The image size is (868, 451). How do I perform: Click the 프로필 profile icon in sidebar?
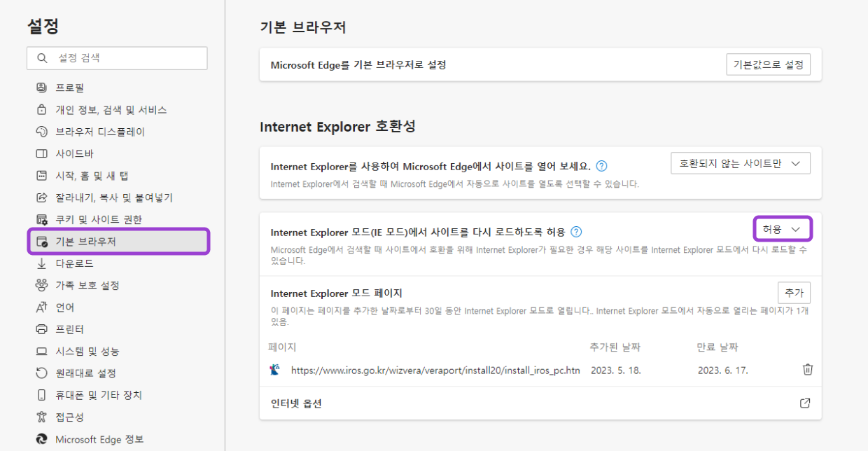coord(41,87)
